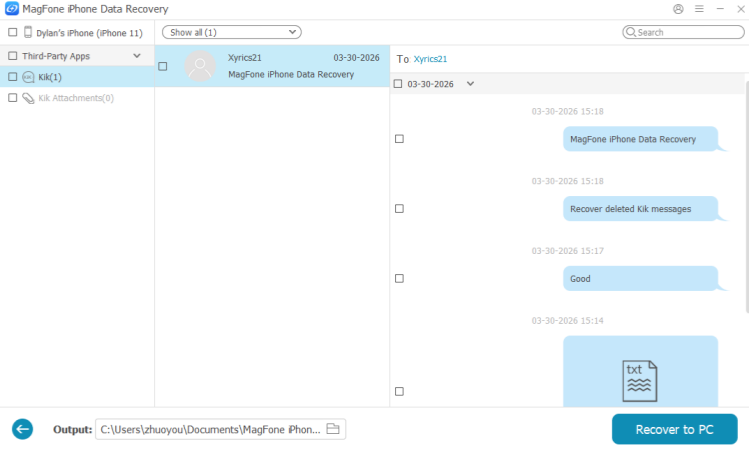Click the Kik Attachments paperclip icon
Viewport: 749px width, 450px height.
(x=28, y=98)
